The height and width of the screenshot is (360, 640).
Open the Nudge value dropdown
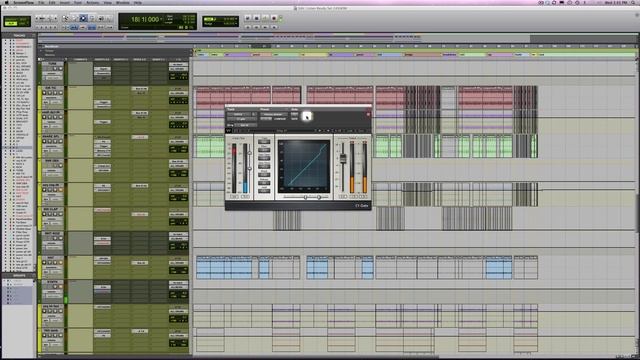coord(236,23)
